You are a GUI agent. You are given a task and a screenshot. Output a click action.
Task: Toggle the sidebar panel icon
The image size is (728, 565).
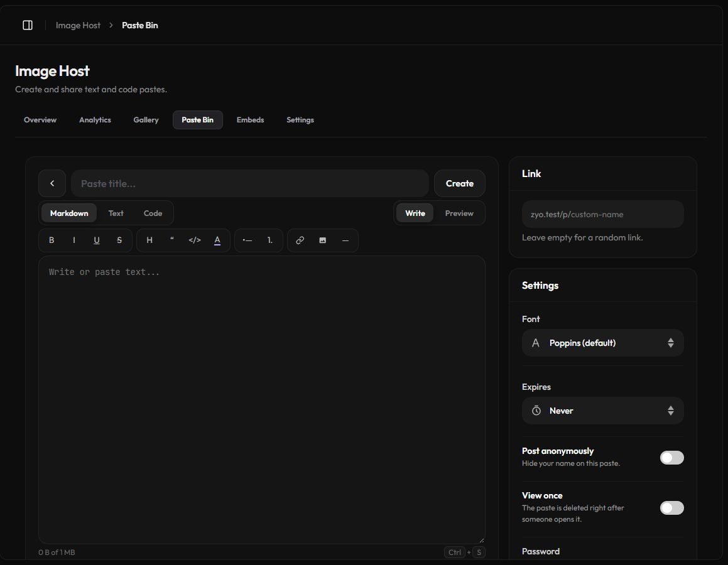pyautogui.click(x=28, y=25)
